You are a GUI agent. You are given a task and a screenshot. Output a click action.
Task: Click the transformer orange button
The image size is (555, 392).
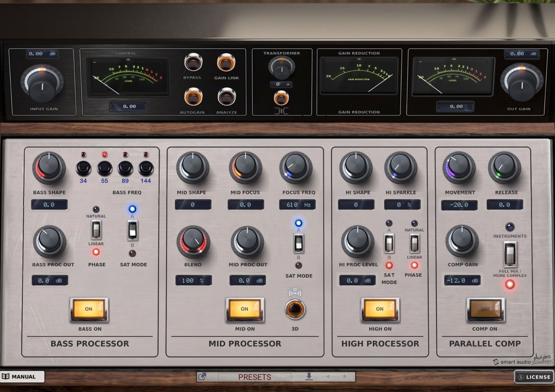[x=281, y=98]
